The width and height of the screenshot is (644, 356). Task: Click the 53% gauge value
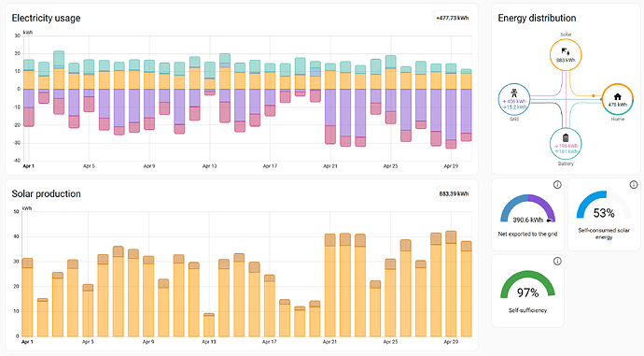coord(604,213)
